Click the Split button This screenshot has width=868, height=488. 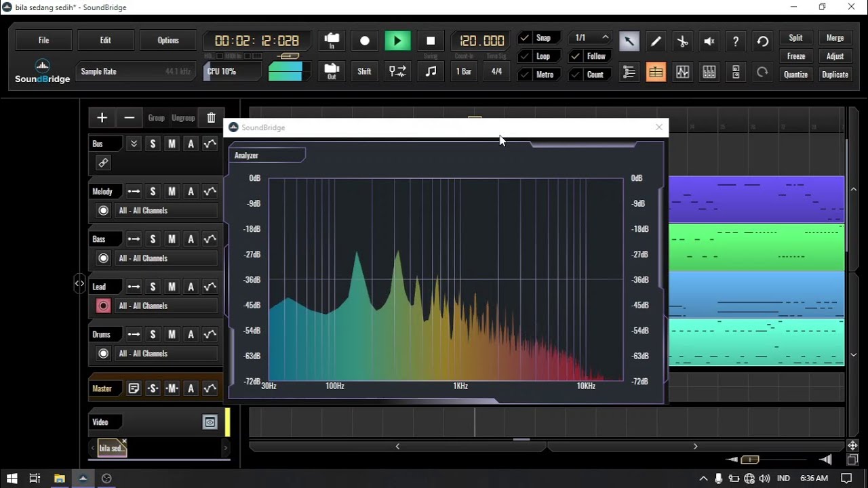click(796, 38)
